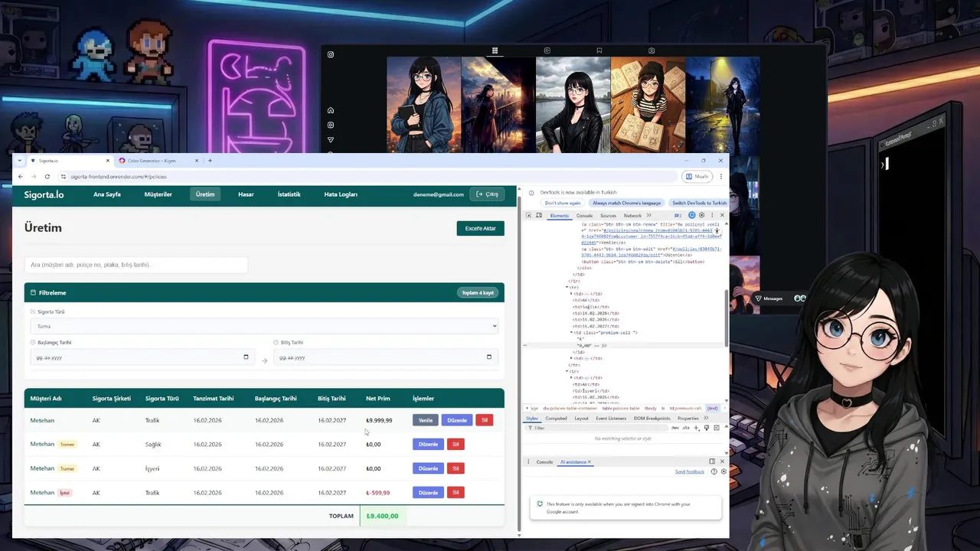Open the saved bookmark tab in Instagram window
This screenshot has height=551, width=980.
pyautogui.click(x=599, y=51)
